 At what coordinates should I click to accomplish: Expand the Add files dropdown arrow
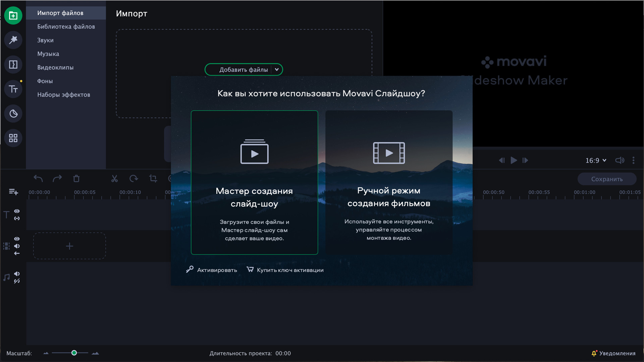(277, 70)
